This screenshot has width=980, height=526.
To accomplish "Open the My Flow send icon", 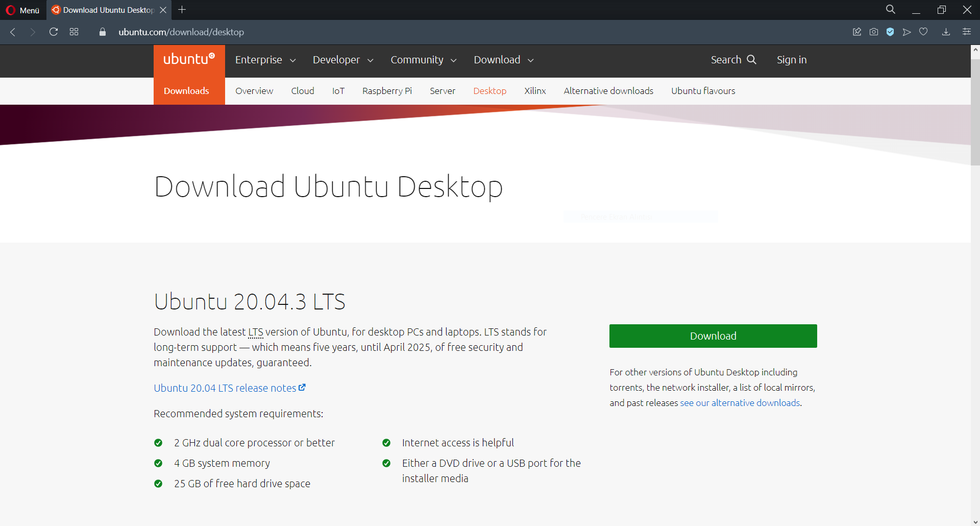I will pyautogui.click(x=907, y=32).
